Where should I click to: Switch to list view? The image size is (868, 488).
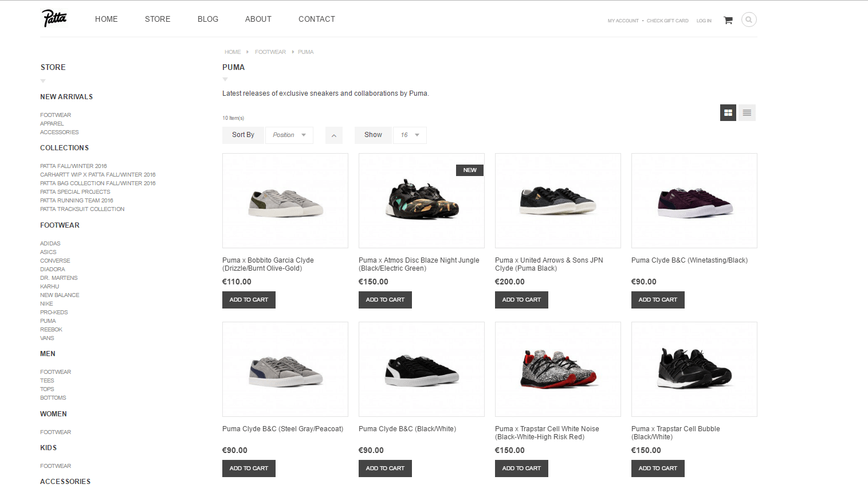click(747, 113)
